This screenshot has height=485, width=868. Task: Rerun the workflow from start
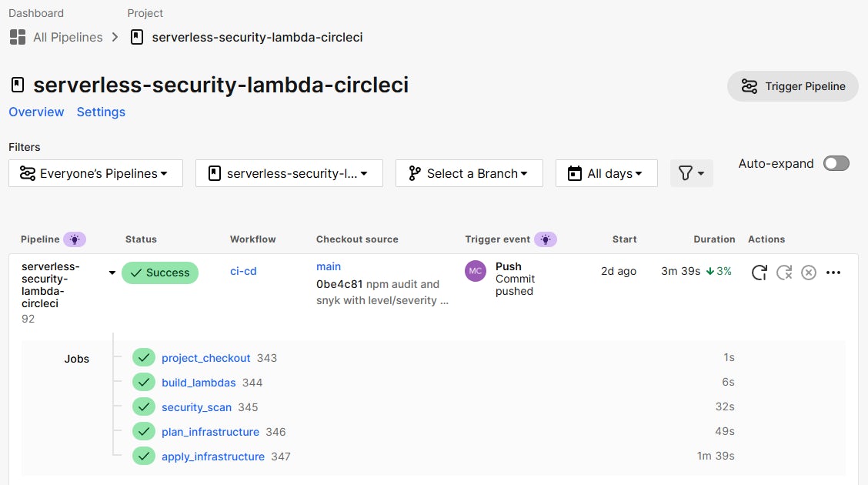(759, 272)
